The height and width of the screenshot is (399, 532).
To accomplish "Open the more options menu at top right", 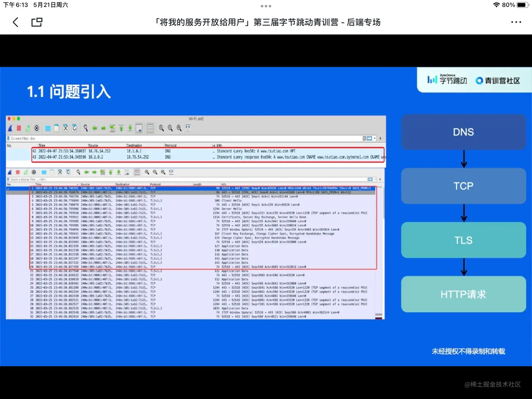I will (x=516, y=22).
